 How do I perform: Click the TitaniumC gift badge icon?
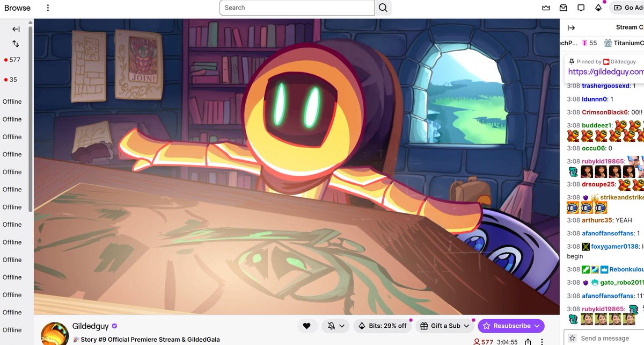tap(608, 43)
